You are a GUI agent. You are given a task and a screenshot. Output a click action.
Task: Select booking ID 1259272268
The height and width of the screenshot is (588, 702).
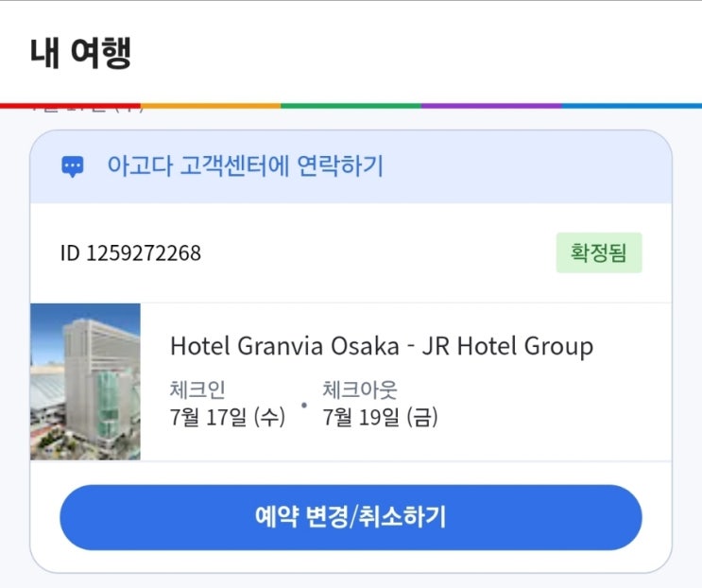coord(130,253)
